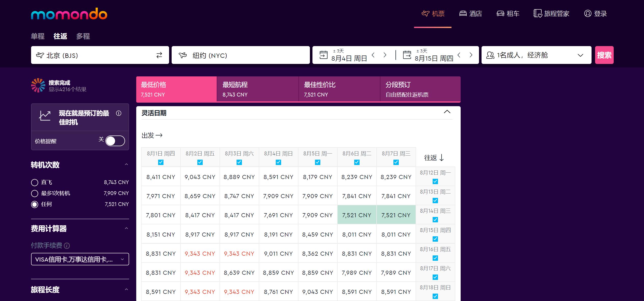This screenshot has width=644, height=301.
Task: Uncheck the 8月14日 周三 return checkbox
Action: tap(435, 220)
